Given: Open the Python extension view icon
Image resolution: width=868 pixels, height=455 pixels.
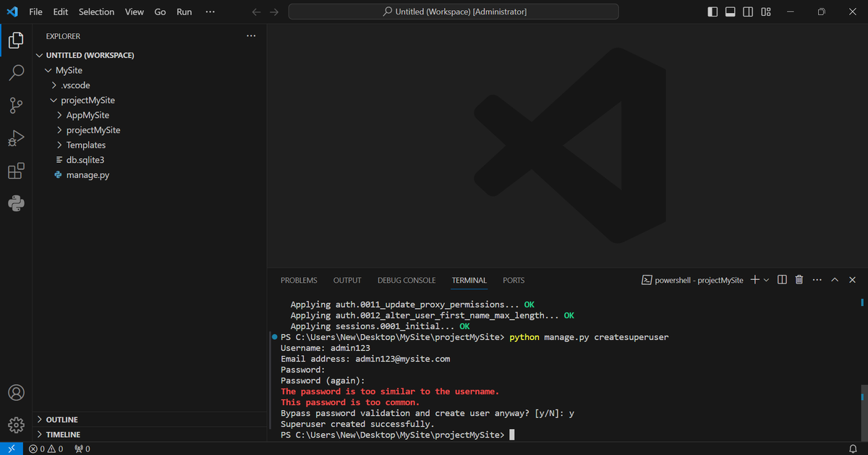Looking at the screenshot, I should tap(16, 203).
